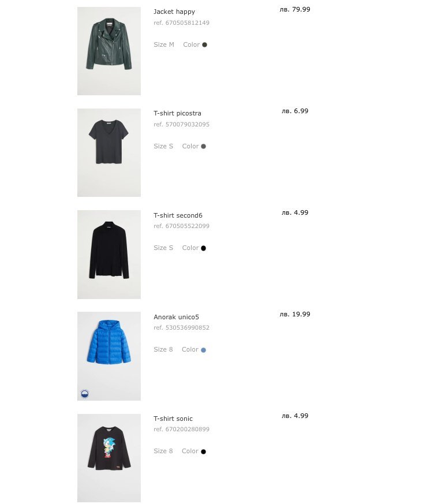Open the green Jacket happy thumbnail
The height and width of the screenshot is (504, 430).
pyautogui.click(x=109, y=51)
